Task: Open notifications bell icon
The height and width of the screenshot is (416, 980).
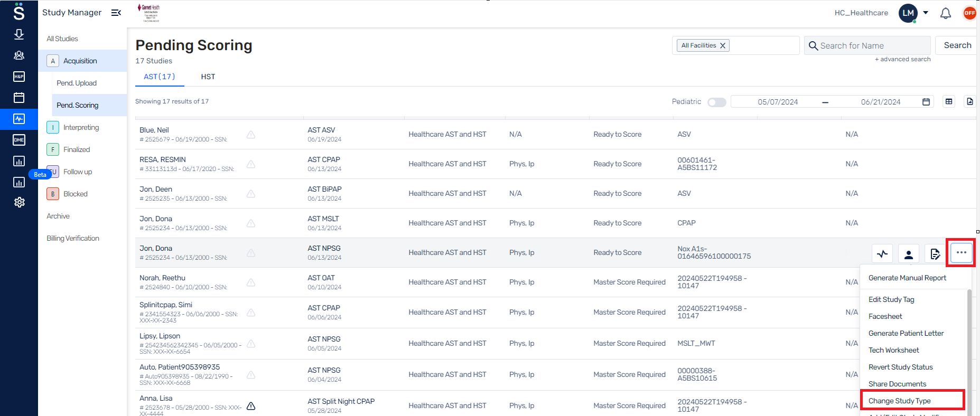Action: (946, 13)
